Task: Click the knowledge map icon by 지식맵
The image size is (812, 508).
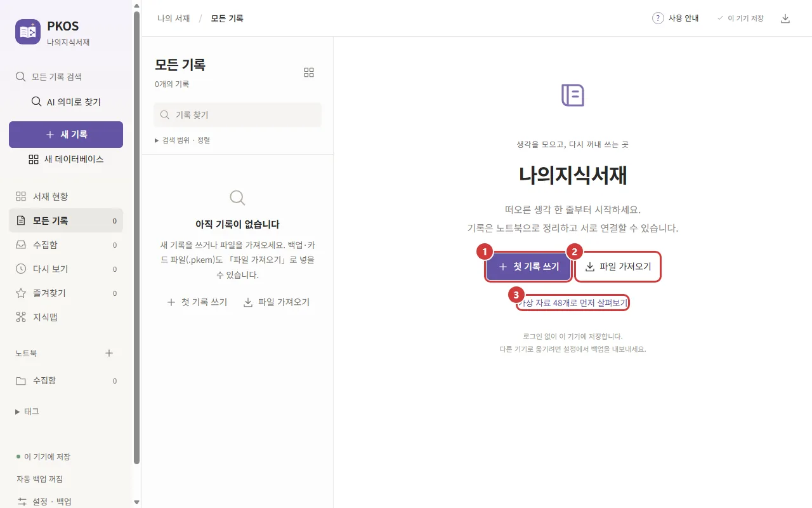Action: click(x=21, y=317)
